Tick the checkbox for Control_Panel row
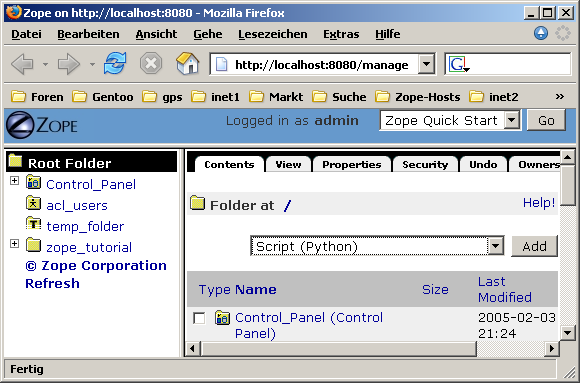580x383 pixels. (x=199, y=318)
